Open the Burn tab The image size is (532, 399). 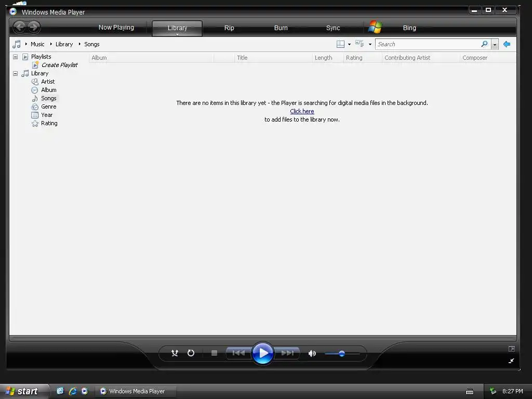281,28
